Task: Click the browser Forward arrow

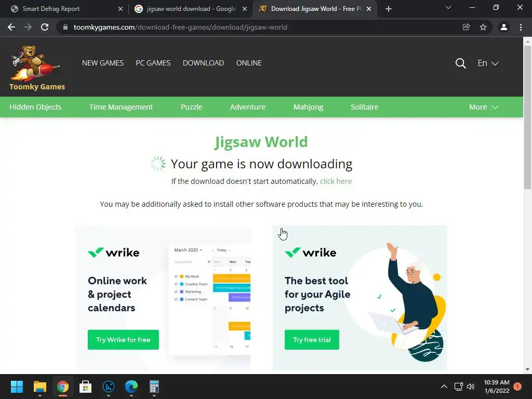Action: click(28, 27)
